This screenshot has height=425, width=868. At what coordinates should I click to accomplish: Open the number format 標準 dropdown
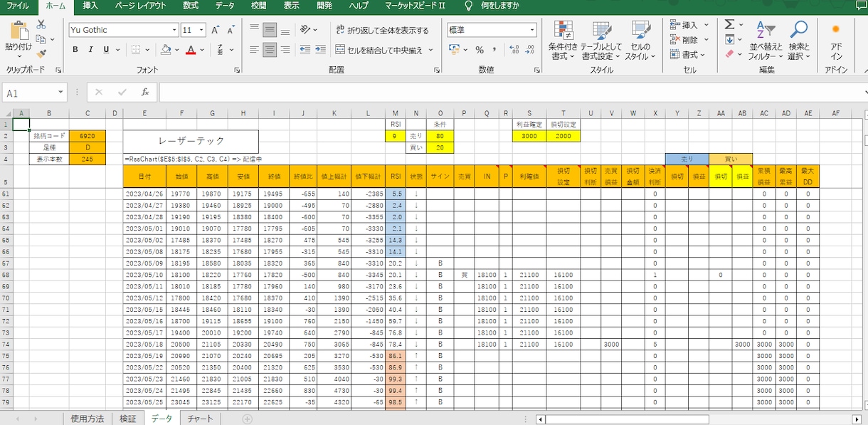[532, 30]
